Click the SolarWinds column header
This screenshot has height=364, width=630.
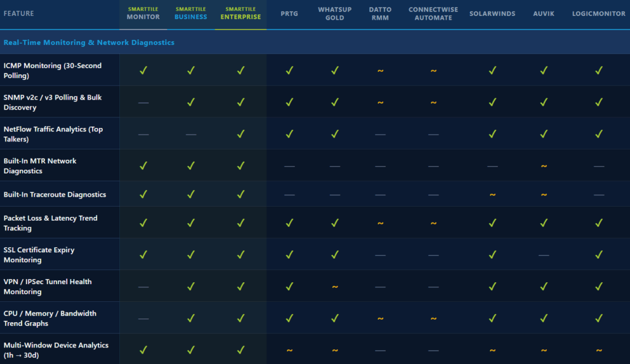tap(492, 14)
